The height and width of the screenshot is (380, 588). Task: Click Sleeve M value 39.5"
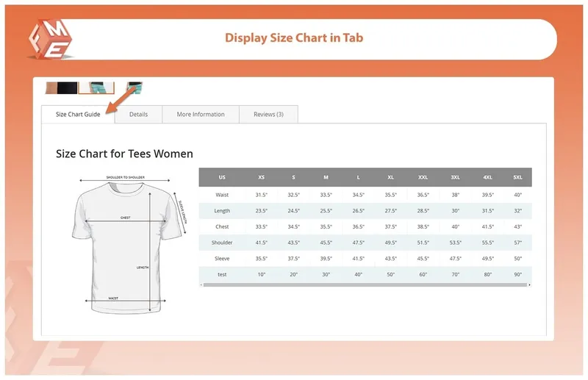[326, 259]
